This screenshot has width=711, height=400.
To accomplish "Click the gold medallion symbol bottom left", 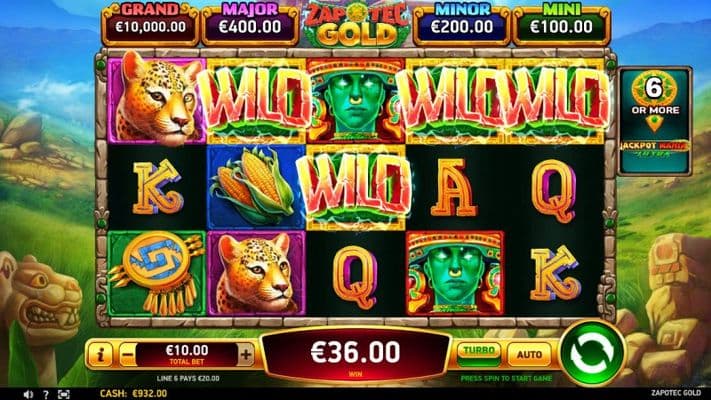I will click(x=156, y=273).
